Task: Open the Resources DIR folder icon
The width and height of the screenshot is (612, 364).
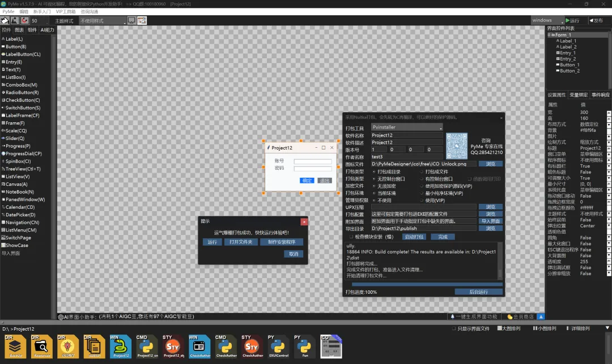Action: [42, 346]
